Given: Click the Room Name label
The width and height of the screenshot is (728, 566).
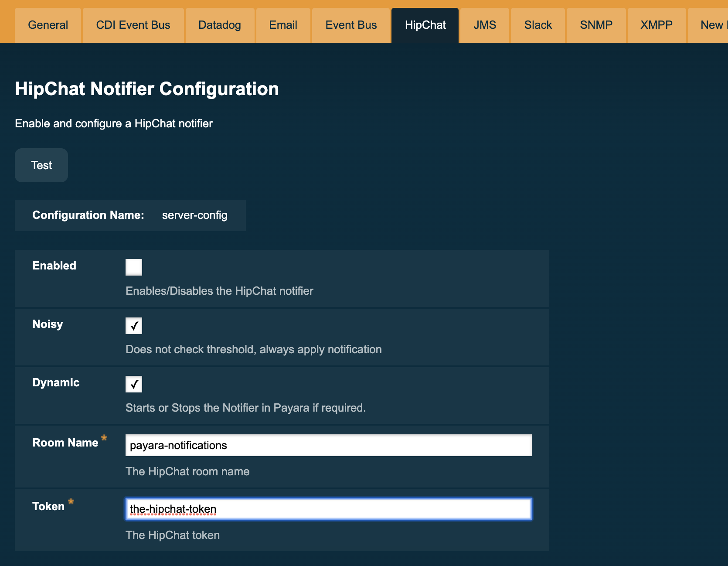Looking at the screenshot, I should 65,443.
